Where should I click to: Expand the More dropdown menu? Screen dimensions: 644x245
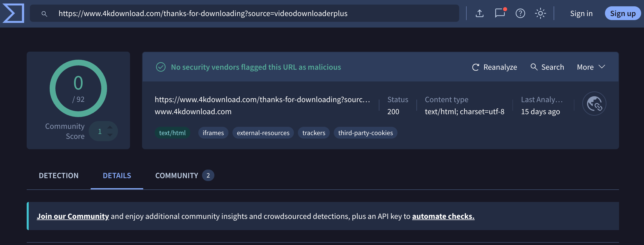pyautogui.click(x=591, y=67)
